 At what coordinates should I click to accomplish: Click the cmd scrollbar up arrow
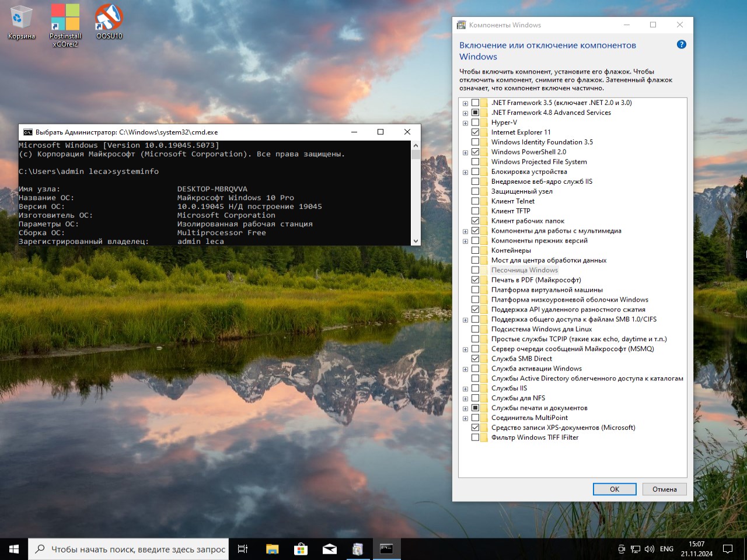point(416,145)
